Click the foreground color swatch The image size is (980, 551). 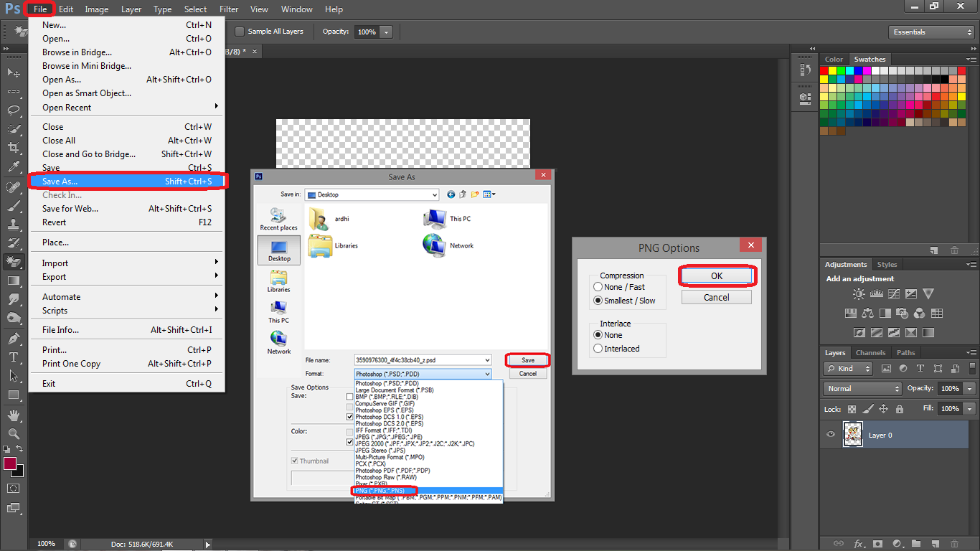pyautogui.click(x=10, y=463)
